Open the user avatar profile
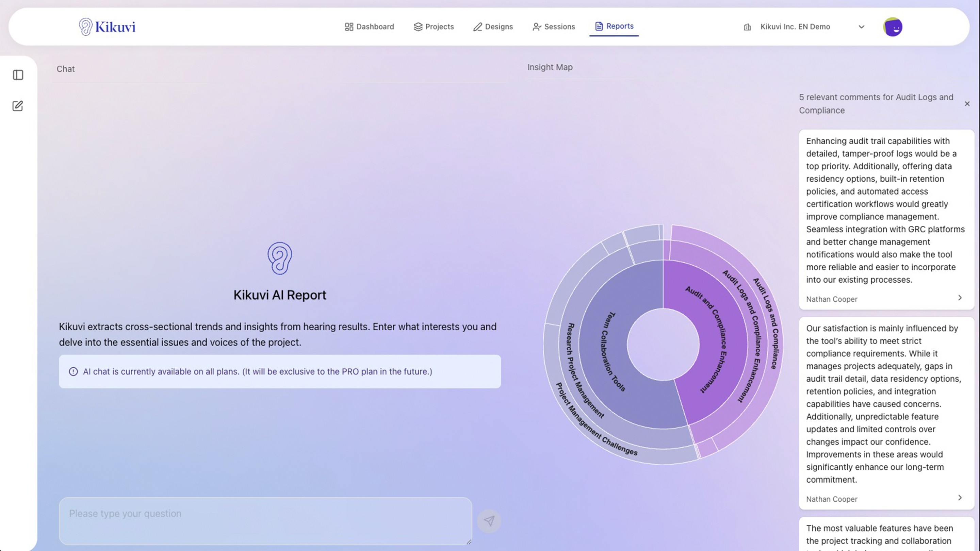The width and height of the screenshot is (980, 551). [x=892, y=27]
